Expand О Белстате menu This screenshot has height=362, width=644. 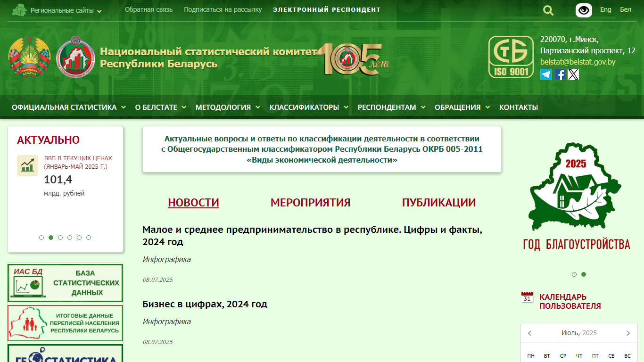(161, 107)
